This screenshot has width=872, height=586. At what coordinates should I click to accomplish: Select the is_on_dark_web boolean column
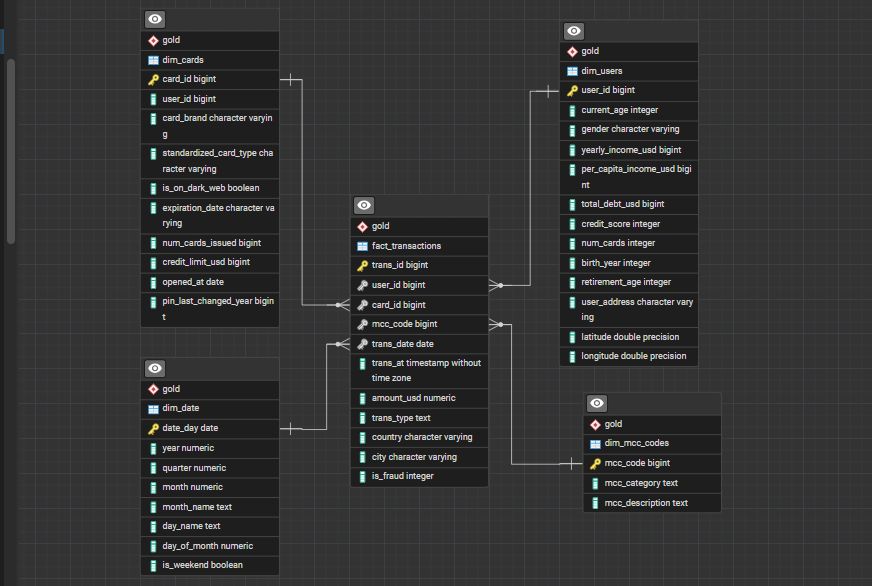pos(210,188)
